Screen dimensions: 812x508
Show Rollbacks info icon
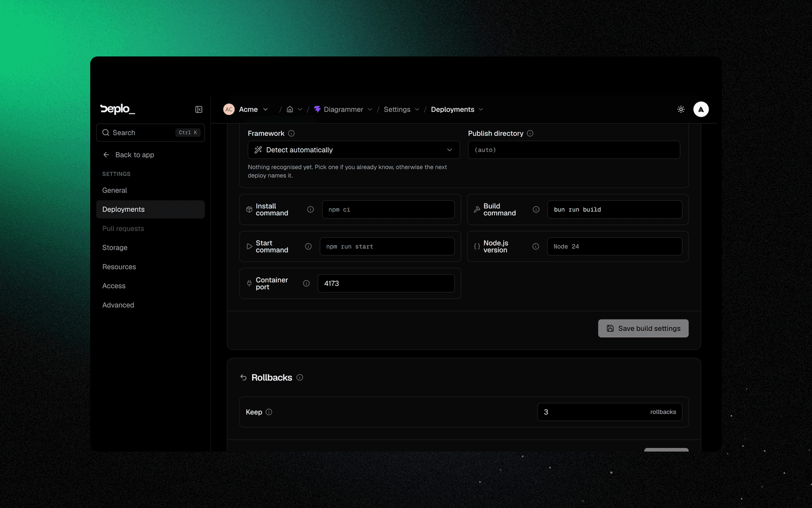coord(300,377)
